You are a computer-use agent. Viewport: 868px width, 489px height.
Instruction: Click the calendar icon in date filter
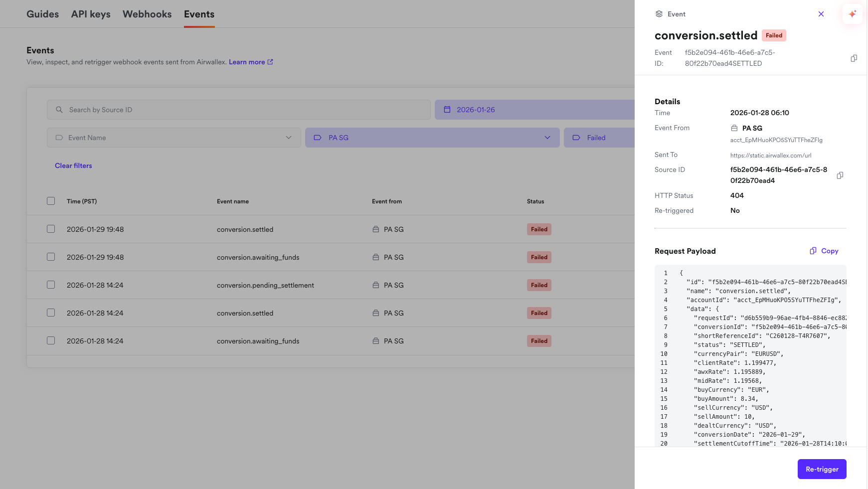pyautogui.click(x=447, y=110)
